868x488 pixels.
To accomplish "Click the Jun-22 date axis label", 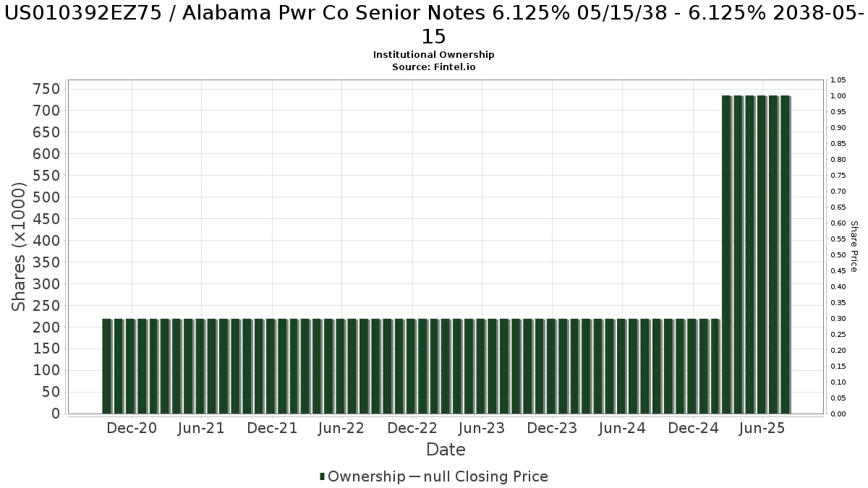I will coord(341,428).
